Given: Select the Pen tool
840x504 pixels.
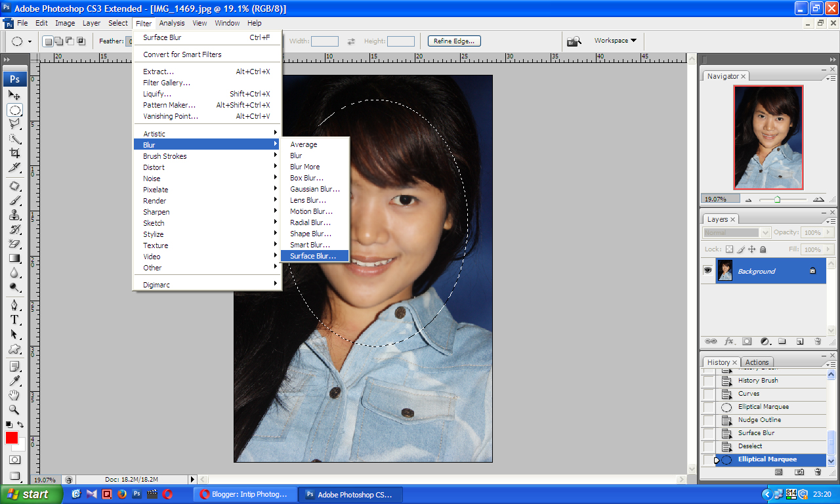Looking at the screenshot, I should pyautogui.click(x=14, y=306).
